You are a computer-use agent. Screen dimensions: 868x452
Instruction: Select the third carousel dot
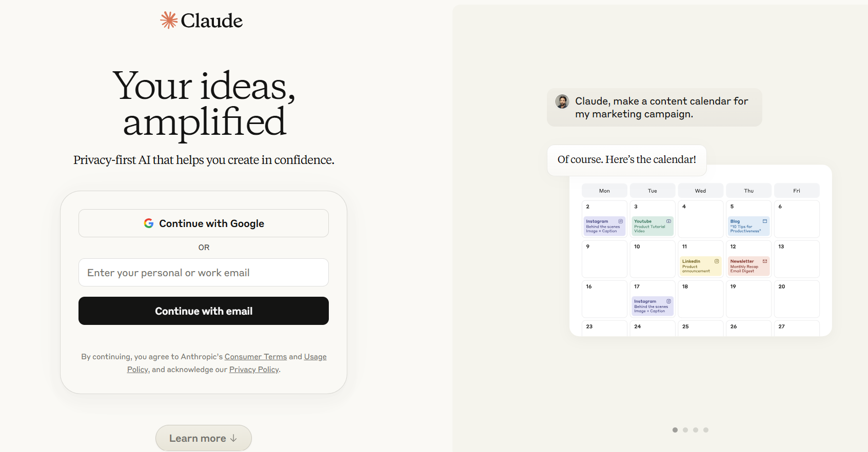(696, 430)
